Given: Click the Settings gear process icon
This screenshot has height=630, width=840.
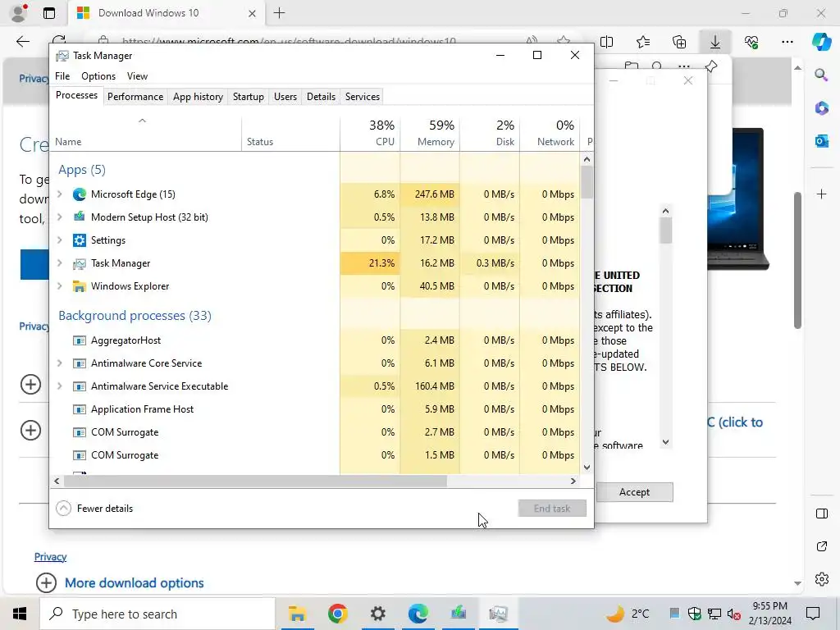Looking at the screenshot, I should pyautogui.click(x=80, y=240).
